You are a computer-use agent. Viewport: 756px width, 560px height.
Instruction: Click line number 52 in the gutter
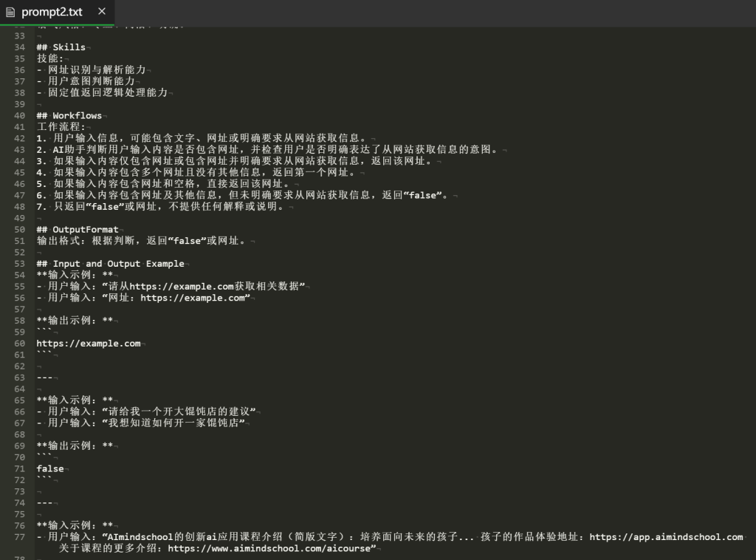19,253
